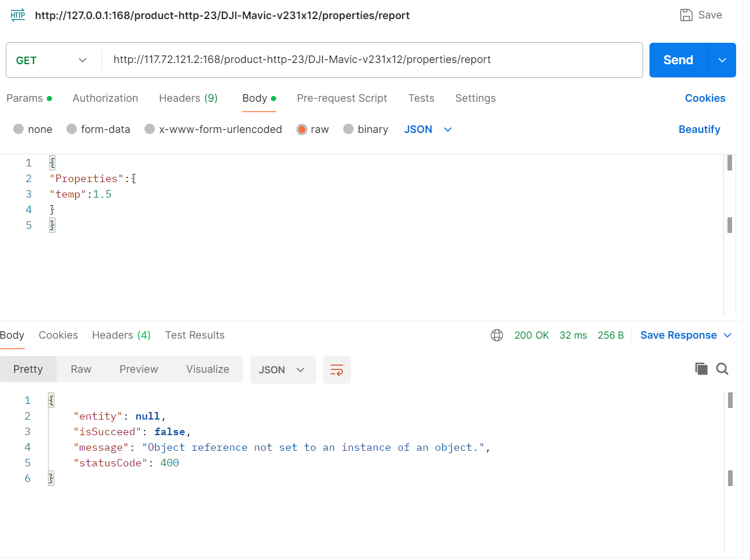Click the Send button
The width and height of the screenshot is (750, 560).
point(678,60)
